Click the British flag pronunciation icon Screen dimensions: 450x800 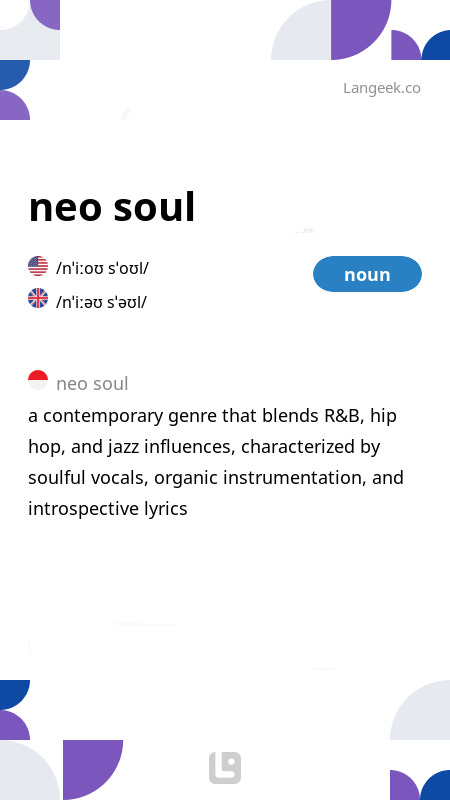click(38, 298)
